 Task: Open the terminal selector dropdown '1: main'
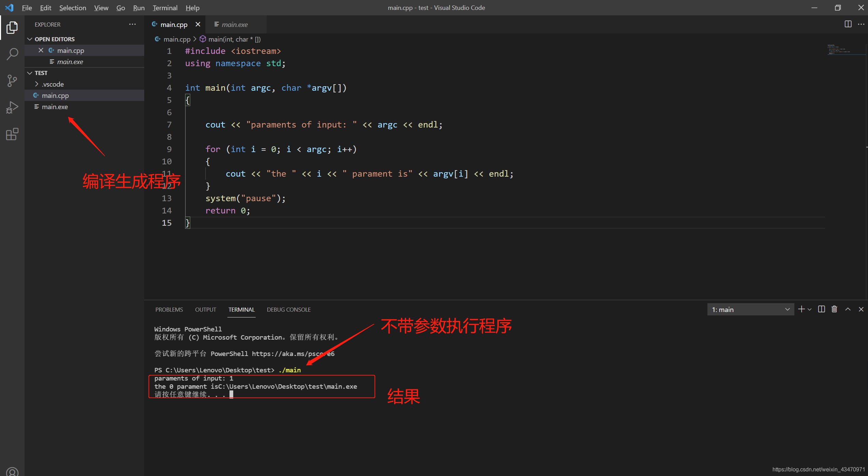click(x=750, y=310)
